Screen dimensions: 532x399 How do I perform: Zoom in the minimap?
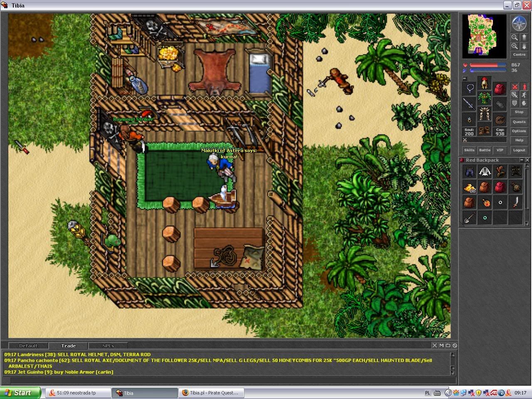(x=515, y=46)
